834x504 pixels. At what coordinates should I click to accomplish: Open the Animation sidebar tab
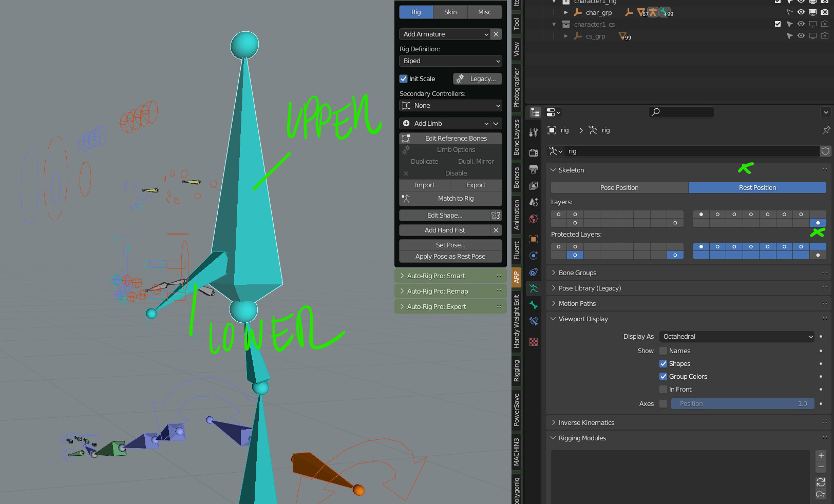pyautogui.click(x=517, y=215)
